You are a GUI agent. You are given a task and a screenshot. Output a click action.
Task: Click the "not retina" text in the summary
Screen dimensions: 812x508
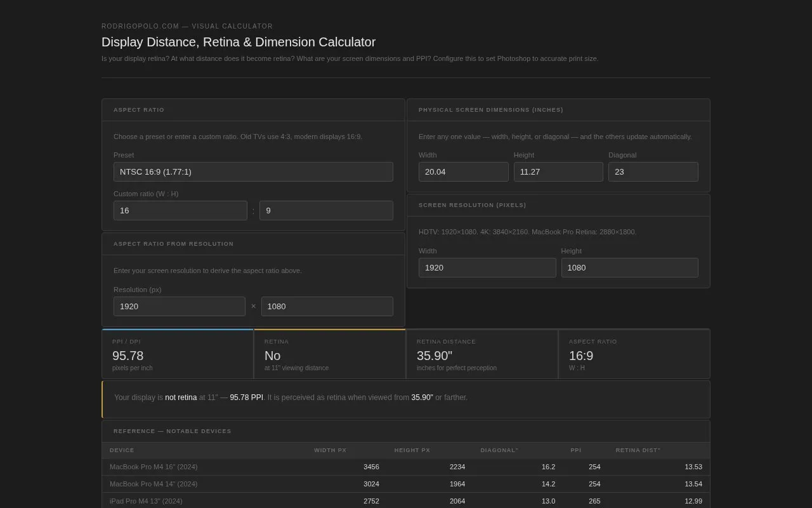point(181,398)
